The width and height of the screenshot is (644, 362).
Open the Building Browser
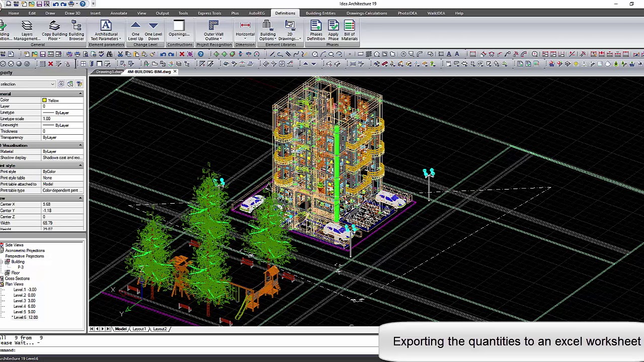tap(76, 30)
